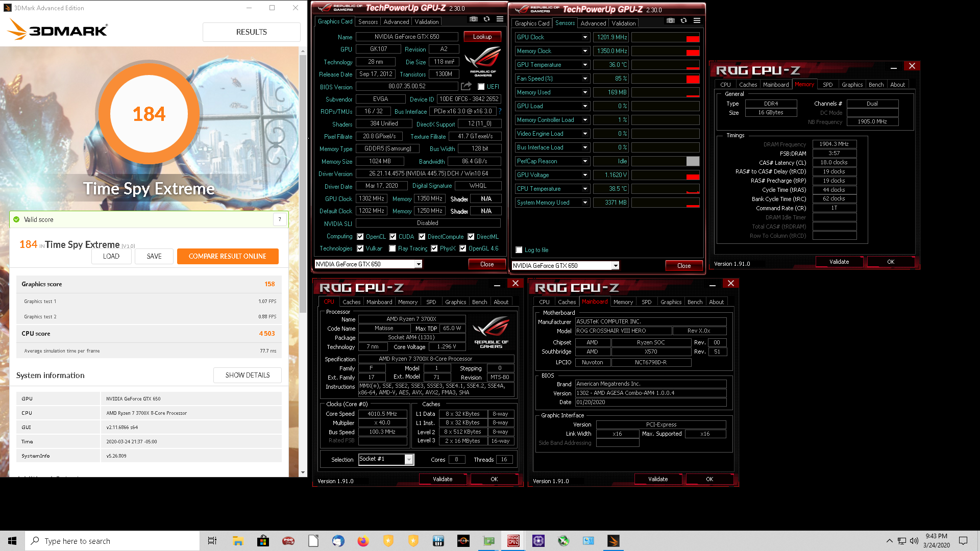Open the PerfCap Reason sensor dropdown
Screen dimensions: 980x551
click(585, 161)
